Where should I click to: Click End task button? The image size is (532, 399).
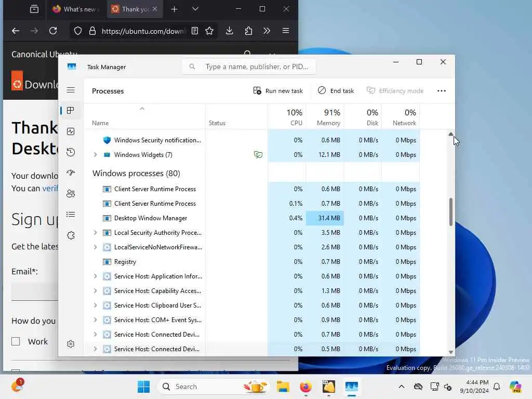pyautogui.click(x=336, y=90)
